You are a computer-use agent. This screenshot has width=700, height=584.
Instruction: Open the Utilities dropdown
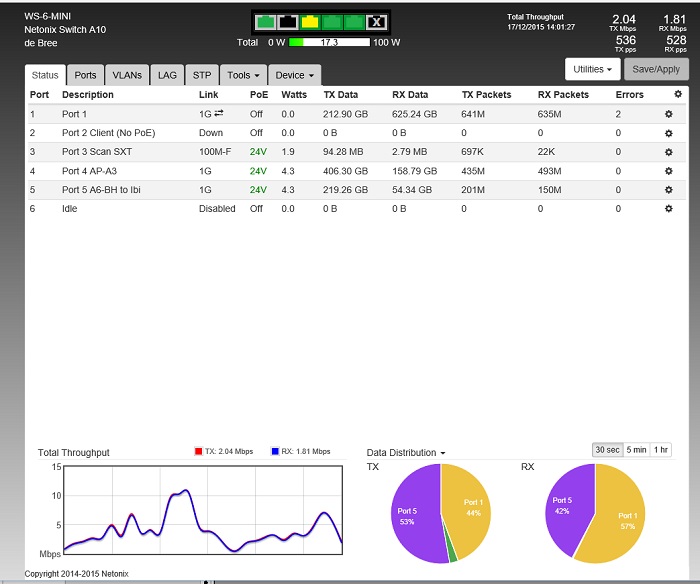[x=592, y=69]
